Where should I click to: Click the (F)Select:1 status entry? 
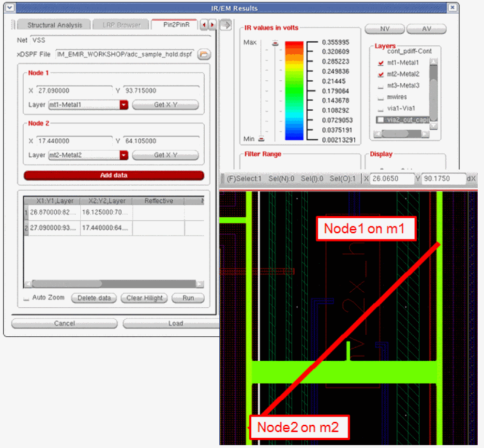tap(244, 179)
